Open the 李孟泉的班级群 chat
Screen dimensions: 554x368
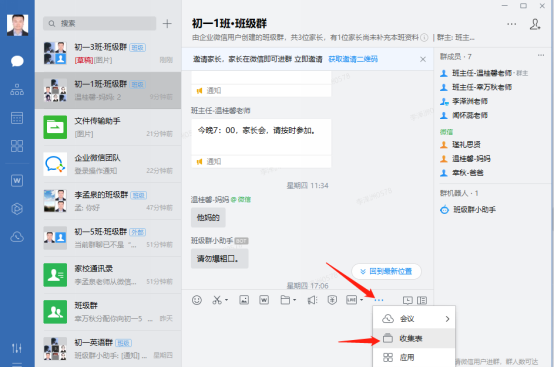pyautogui.click(x=108, y=201)
